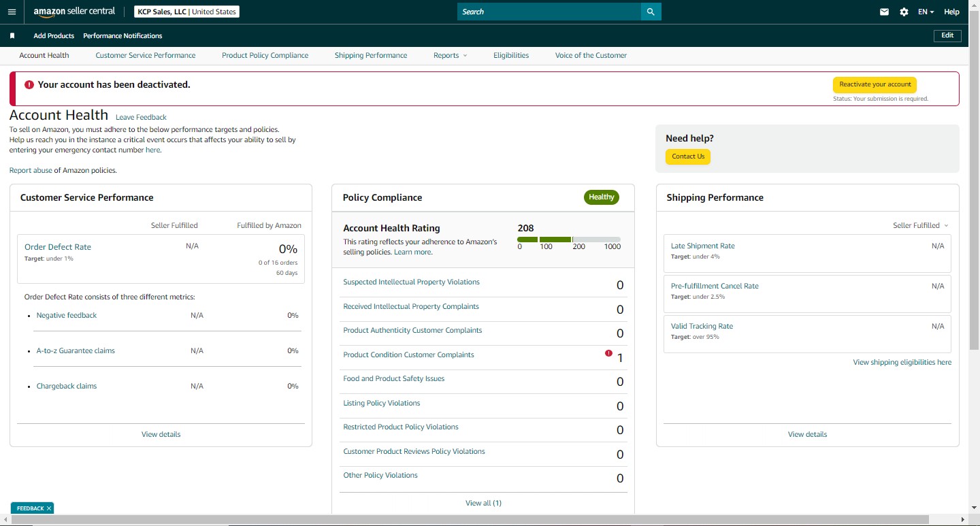Image resolution: width=980 pixels, height=526 pixels.
Task: Click the rating value 208
Action: 526,228
